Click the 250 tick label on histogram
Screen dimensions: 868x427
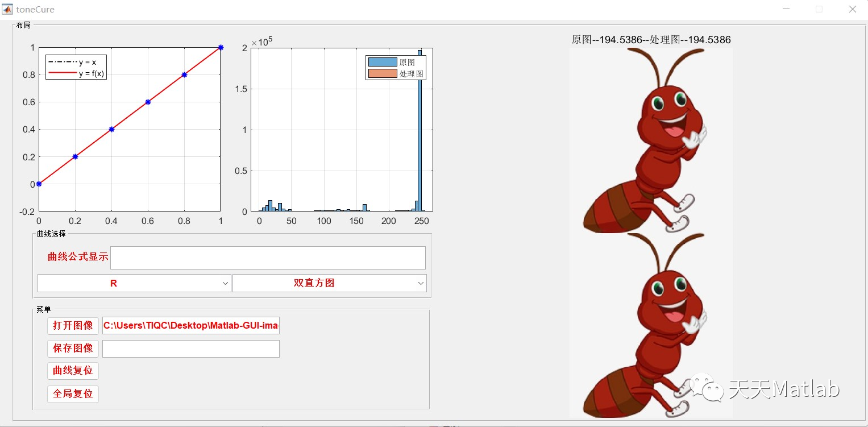point(421,221)
